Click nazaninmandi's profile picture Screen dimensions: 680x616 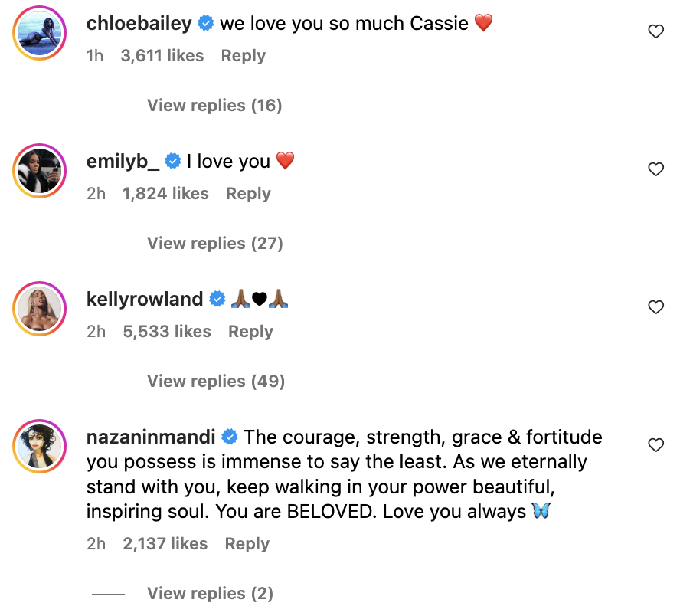39,446
